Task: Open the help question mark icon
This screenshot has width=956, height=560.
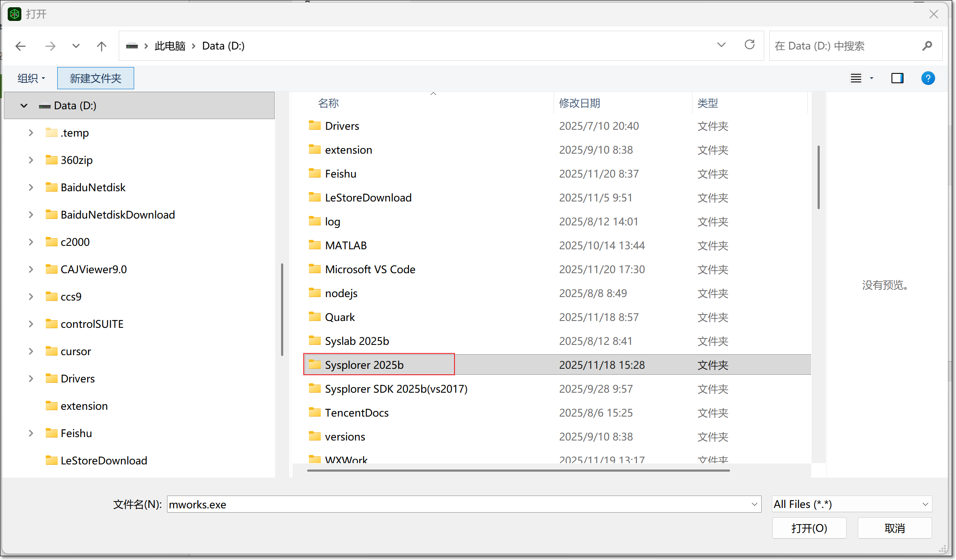Action: [928, 78]
